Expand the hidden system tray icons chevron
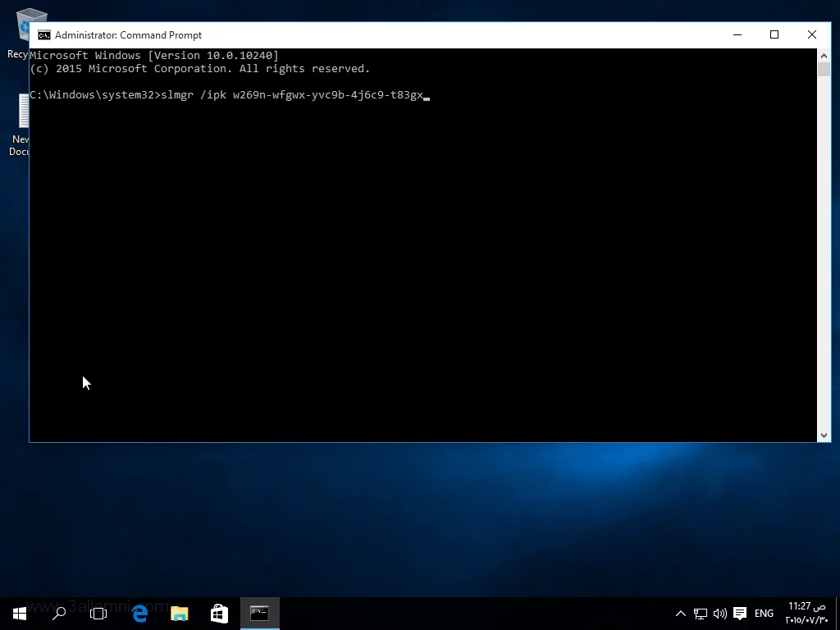The image size is (840, 630). pos(680,614)
